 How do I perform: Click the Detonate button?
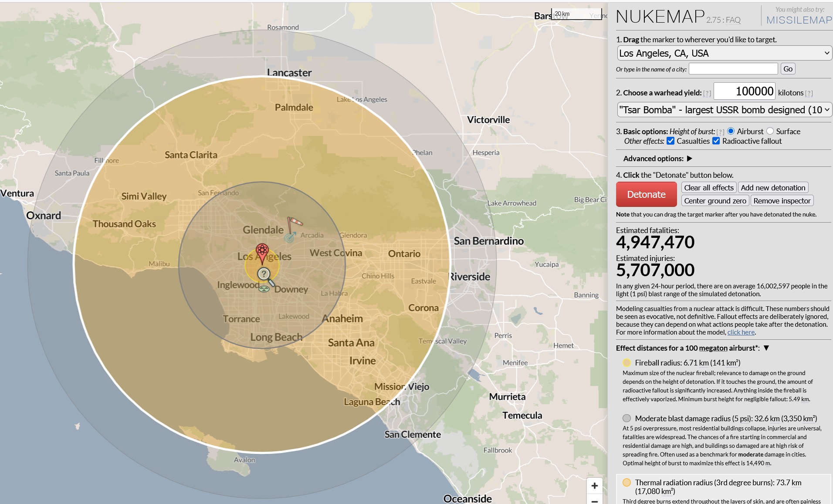(x=646, y=194)
